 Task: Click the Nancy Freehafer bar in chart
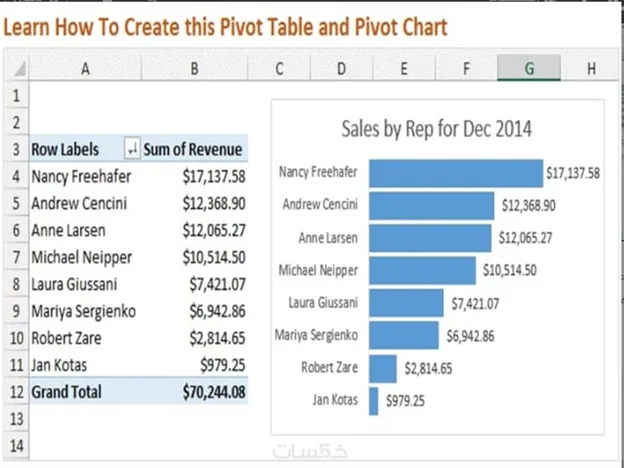coord(455,173)
